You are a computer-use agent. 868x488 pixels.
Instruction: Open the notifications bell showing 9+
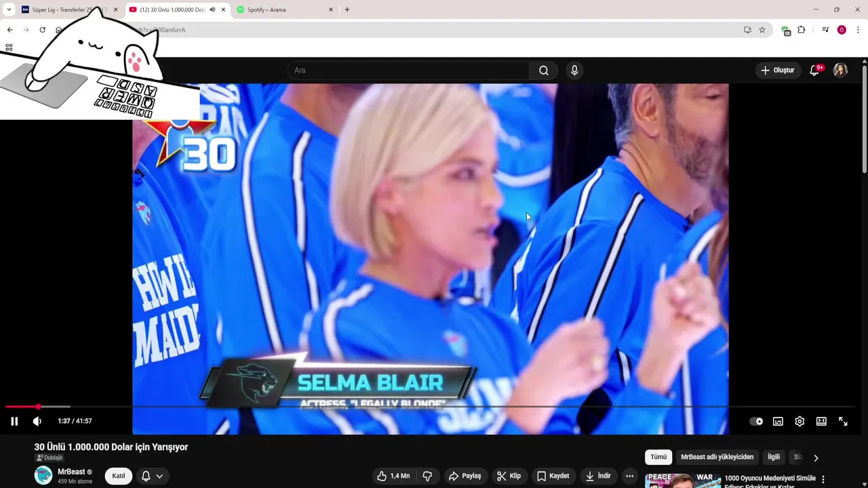pos(815,70)
